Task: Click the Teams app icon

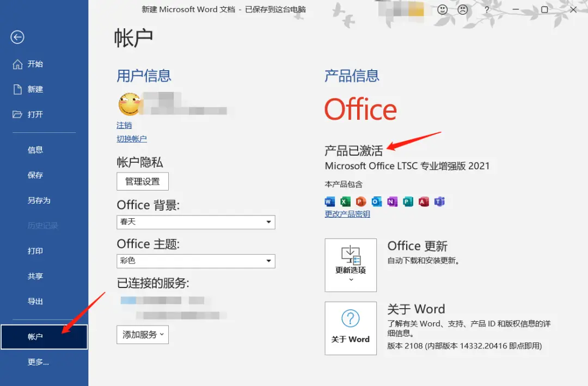Action: pos(439,202)
